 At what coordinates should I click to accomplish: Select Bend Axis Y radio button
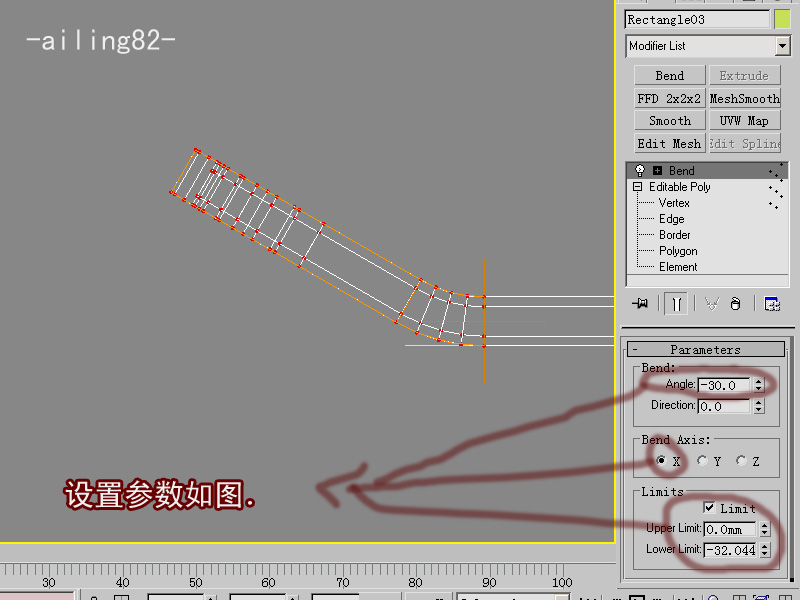coord(702,461)
